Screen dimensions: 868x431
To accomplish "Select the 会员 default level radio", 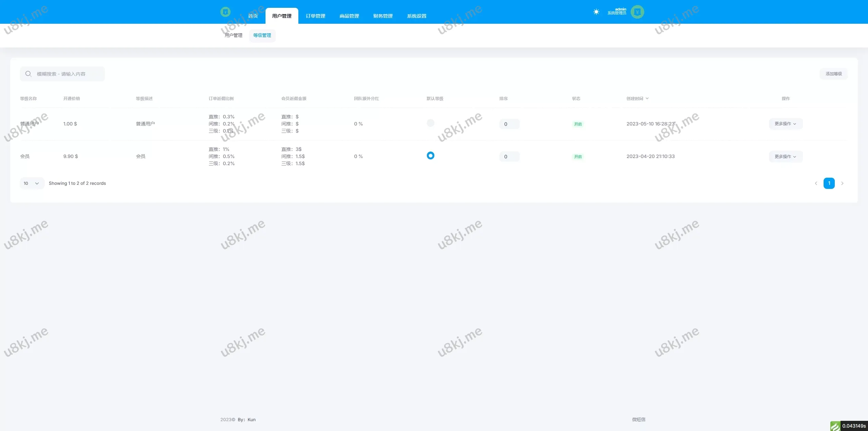I will point(430,156).
